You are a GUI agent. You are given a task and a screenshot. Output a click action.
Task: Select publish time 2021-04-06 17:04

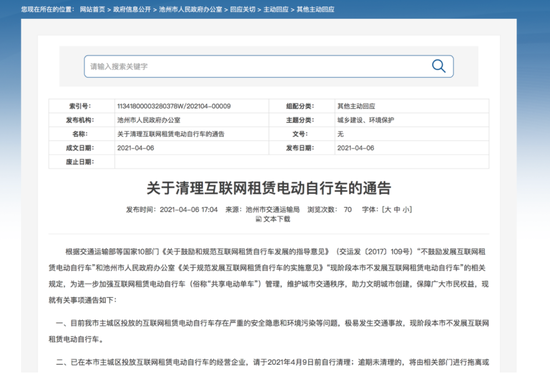click(189, 209)
